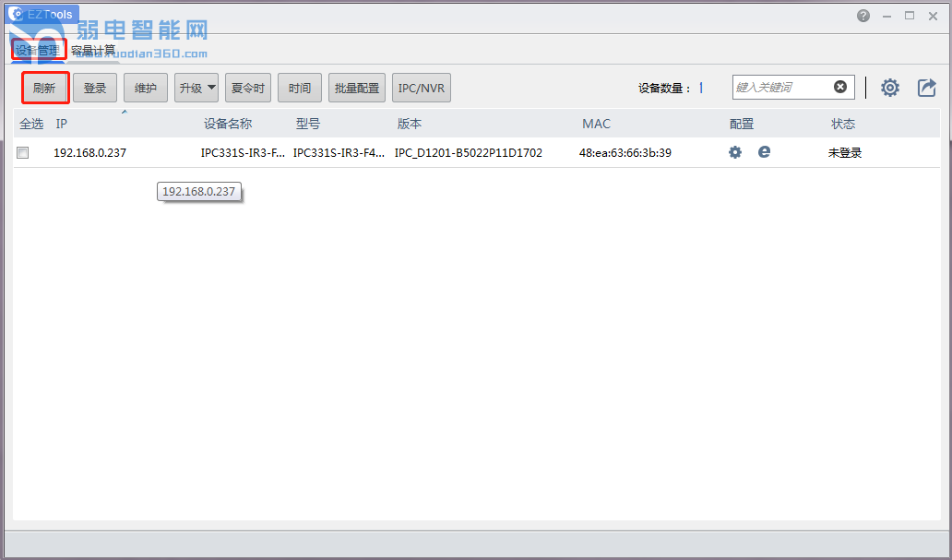Open the settings gear in top toolbar

pyautogui.click(x=889, y=88)
